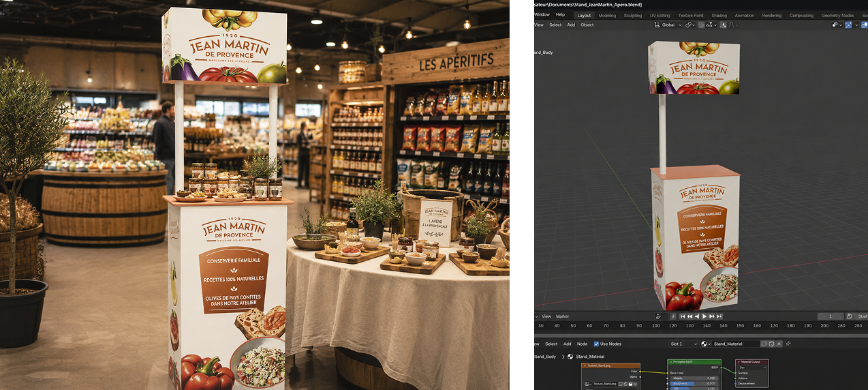
Task: Toggle fake user shield for Stand_Material
Action: [764, 344]
